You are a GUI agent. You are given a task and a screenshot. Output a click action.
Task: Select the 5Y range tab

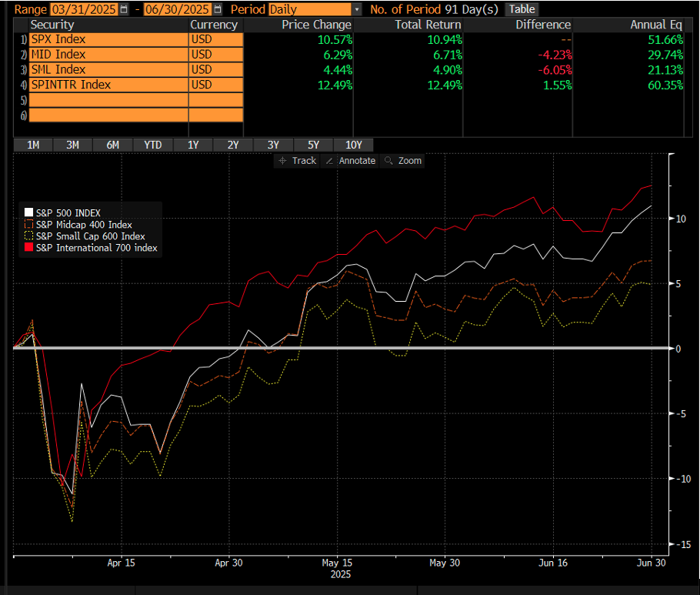click(x=313, y=145)
